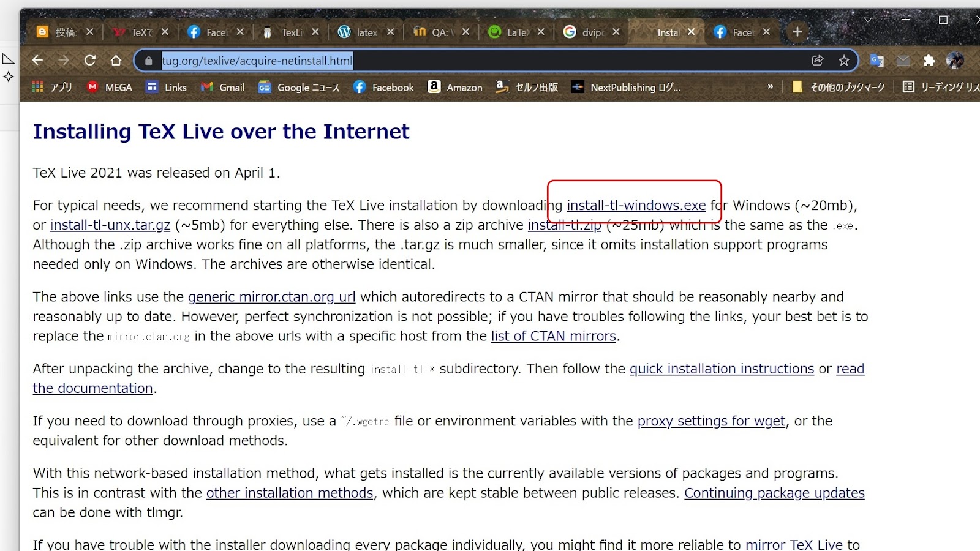Open the Continuing package updates link
This screenshot has width=980, height=551.
[774, 493]
